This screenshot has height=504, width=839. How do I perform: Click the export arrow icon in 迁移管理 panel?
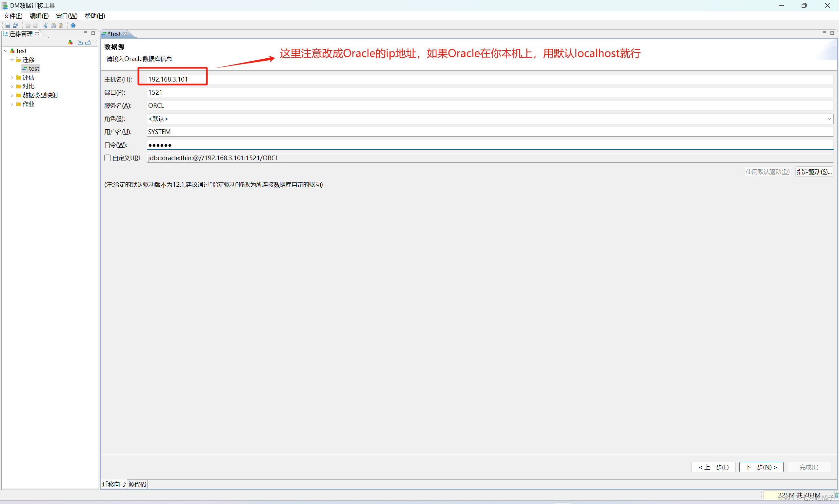click(88, 42)
